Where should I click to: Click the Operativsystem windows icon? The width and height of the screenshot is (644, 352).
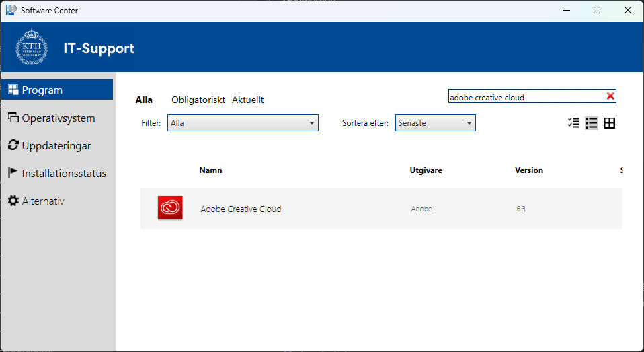tap(13, 118)
